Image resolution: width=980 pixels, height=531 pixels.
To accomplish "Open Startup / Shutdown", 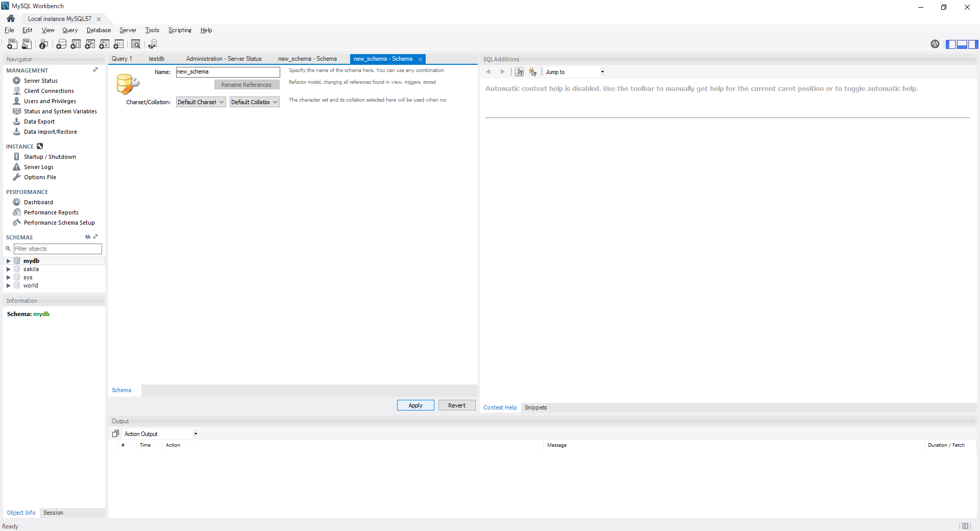I will [50, 157].
